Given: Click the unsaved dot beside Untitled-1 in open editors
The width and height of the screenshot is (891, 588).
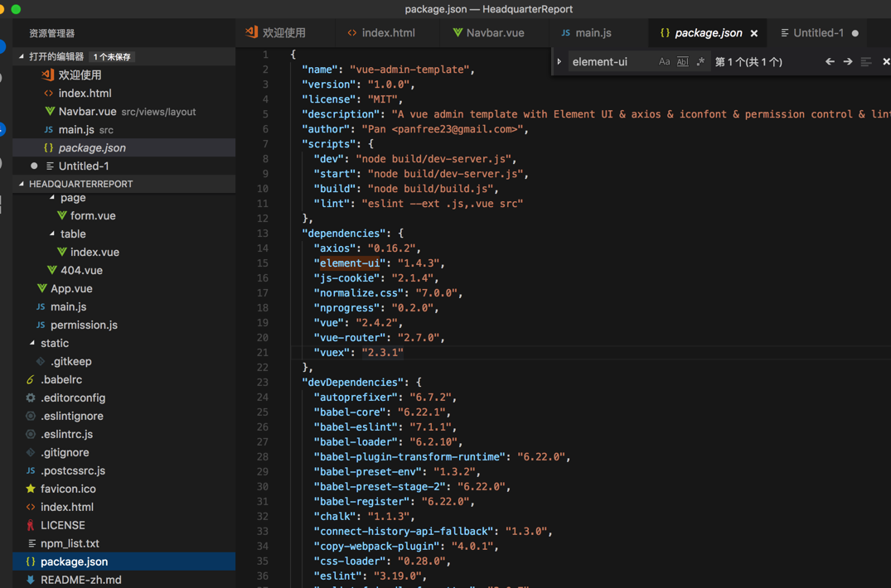Looking at the screenshot, I should tap(34, 166).
